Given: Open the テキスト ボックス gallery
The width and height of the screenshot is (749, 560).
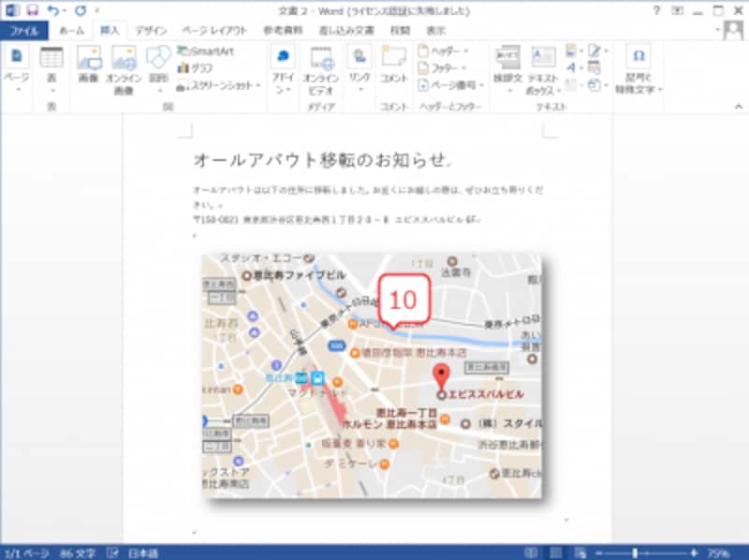Looking at the screenshot, I should pos(543,70).
